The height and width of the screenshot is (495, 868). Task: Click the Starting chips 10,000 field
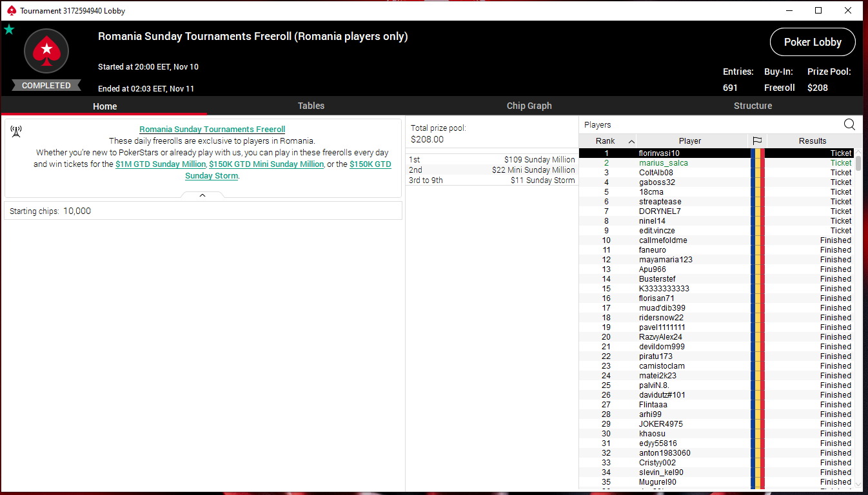coord(203,211)
